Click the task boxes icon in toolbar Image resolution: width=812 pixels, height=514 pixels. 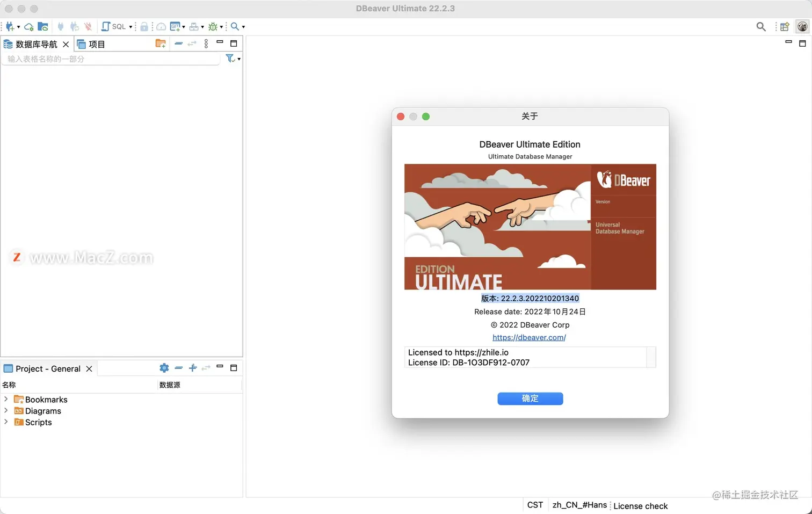(x=194, y=26)
